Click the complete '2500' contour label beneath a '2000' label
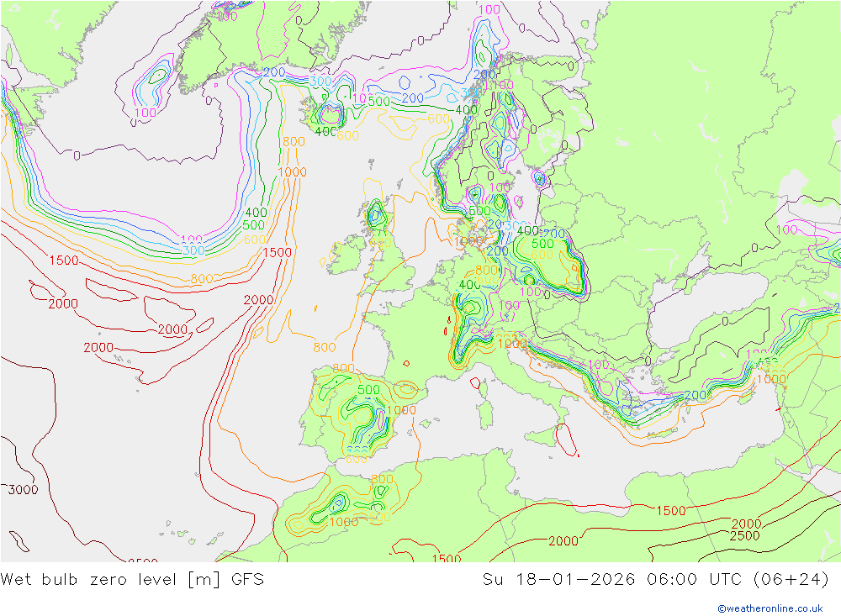 [x=744, y=535]
